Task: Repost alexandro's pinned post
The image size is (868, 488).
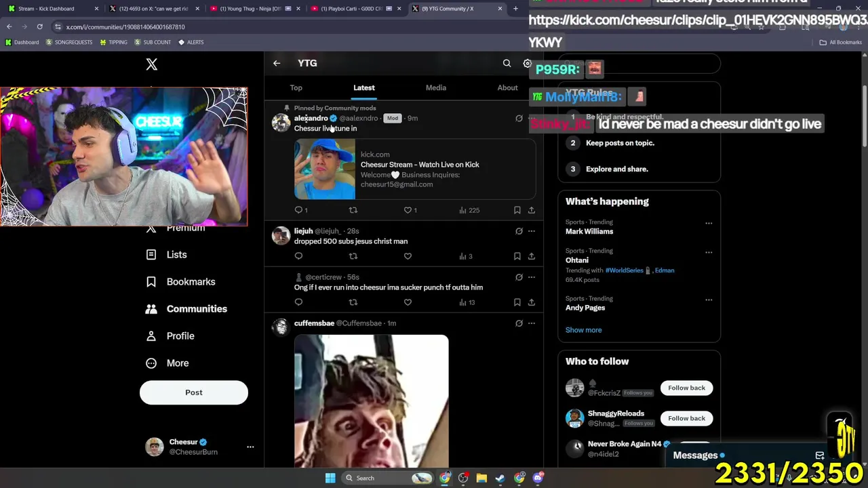Action: (353, 210)
